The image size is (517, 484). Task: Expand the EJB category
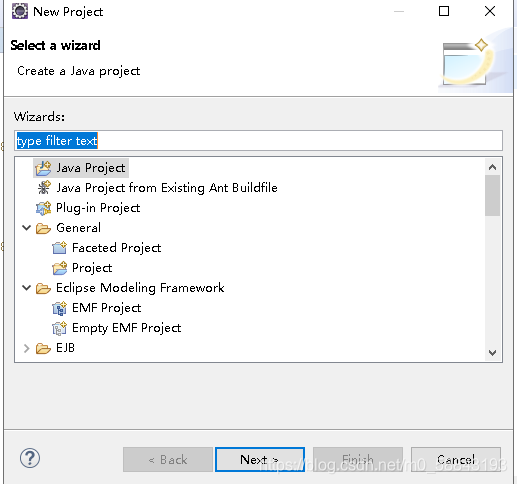click(26, 348)
